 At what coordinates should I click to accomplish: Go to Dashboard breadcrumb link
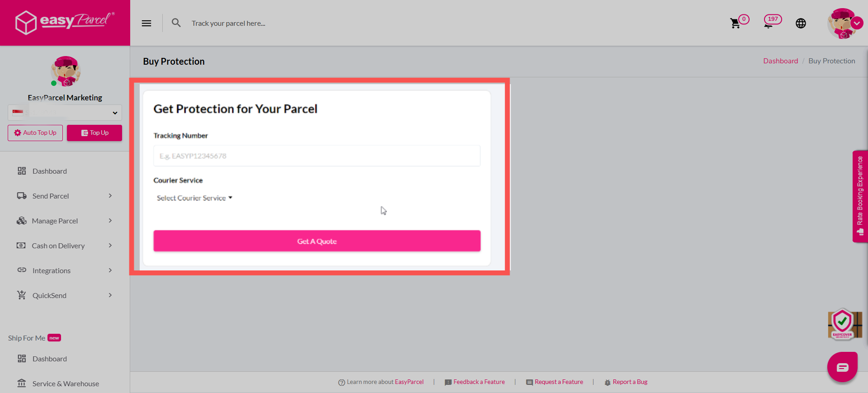780,61
